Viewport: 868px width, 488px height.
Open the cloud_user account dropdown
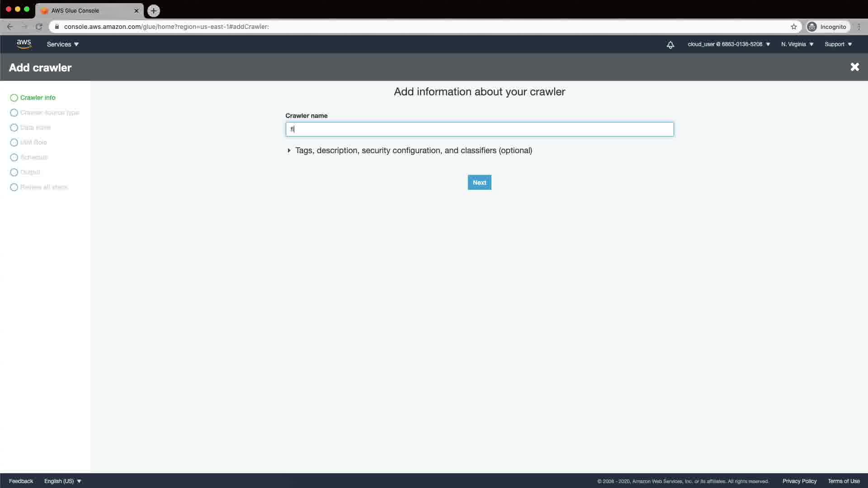click(x=729, y=44)
